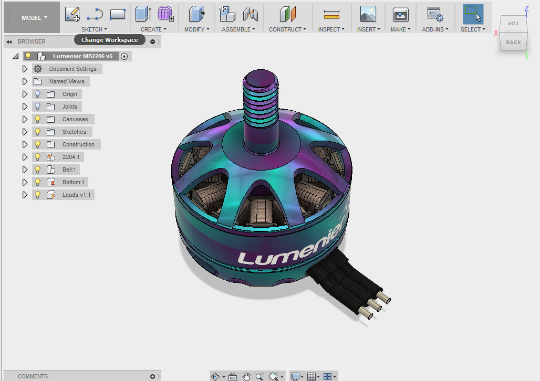540x381 pixels.
Task: Click the collapse arrows beside BROWSER
Action: 9,42
